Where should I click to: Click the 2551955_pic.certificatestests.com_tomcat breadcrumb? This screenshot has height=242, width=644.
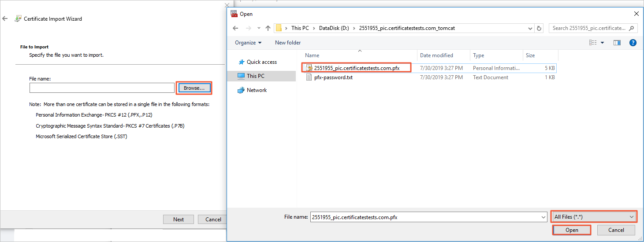click(x=407, y=28)
